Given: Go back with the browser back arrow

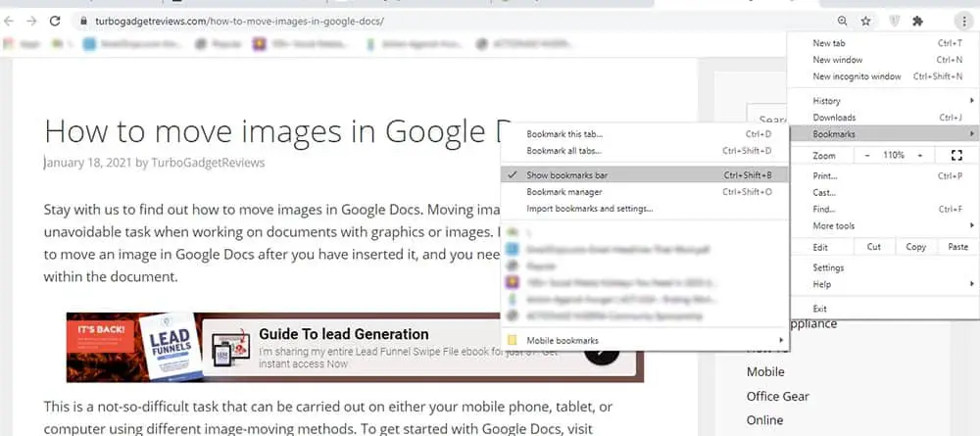Looking at the screenshot, I should tap(9, 22).
